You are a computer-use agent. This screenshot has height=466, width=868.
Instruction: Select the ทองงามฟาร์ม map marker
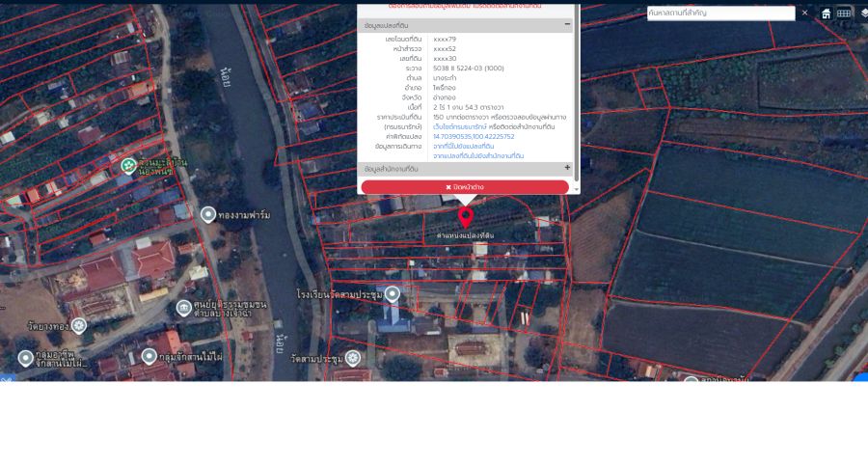pos(208,214)
